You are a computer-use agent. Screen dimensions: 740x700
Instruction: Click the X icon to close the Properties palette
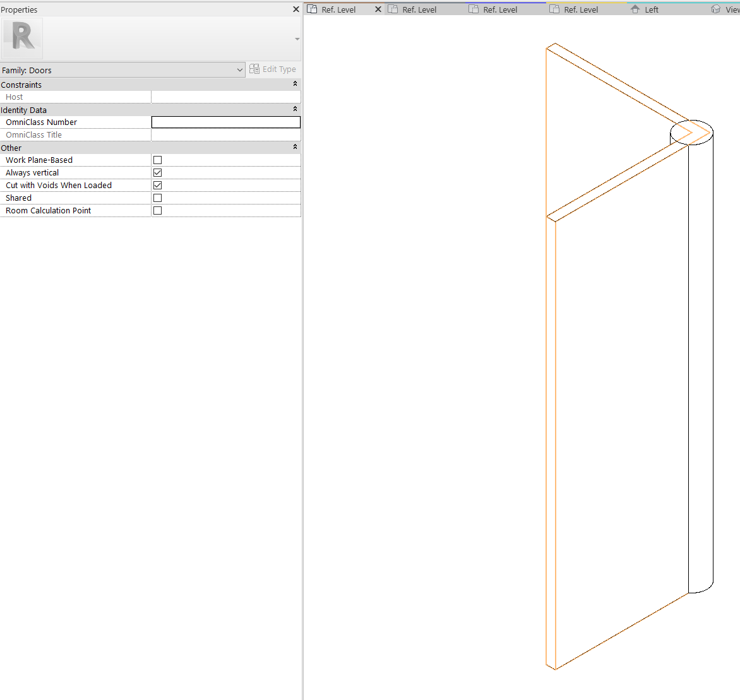tap(295, 9)
